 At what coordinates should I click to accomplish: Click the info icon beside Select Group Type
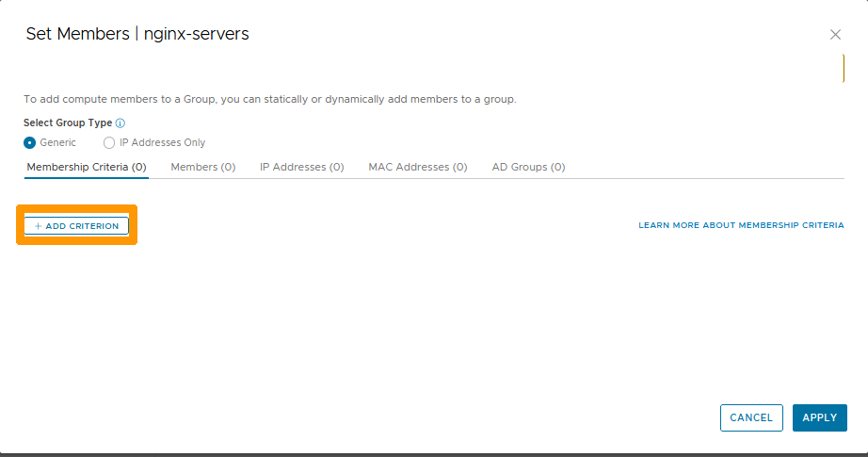pyautogui.click(x=121, y=123)
